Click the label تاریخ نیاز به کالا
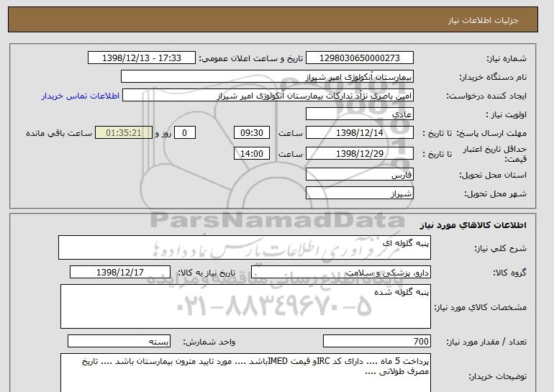The width and height of the screenshot is (554, 392). tap(206, 273)
